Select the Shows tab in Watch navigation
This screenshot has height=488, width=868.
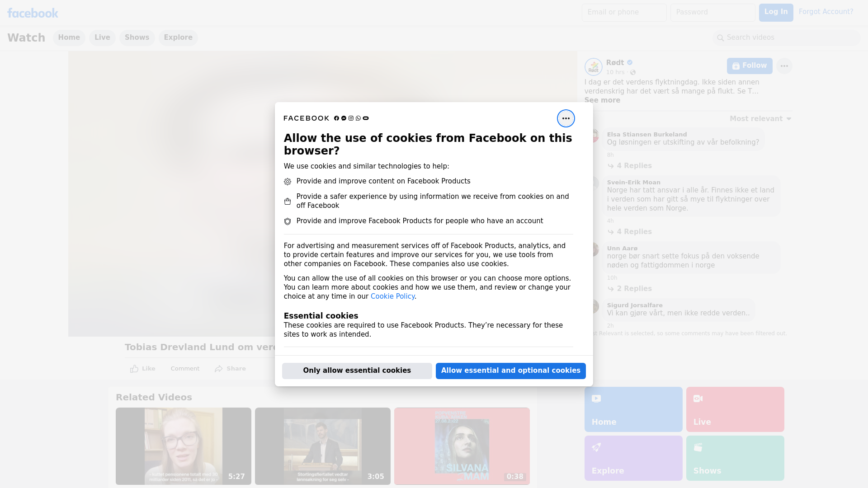click(x=137, y=38)
